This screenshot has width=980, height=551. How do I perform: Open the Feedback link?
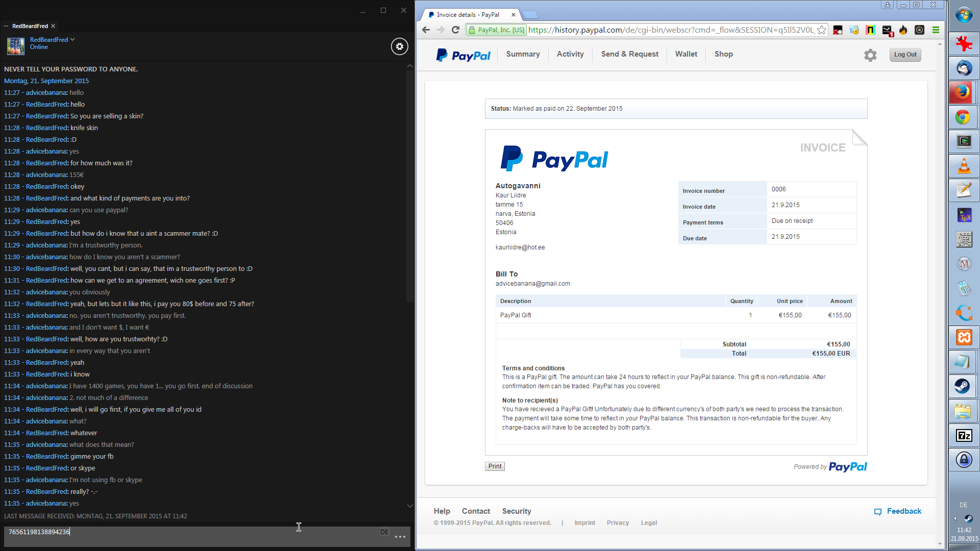[x=903, y=511]
